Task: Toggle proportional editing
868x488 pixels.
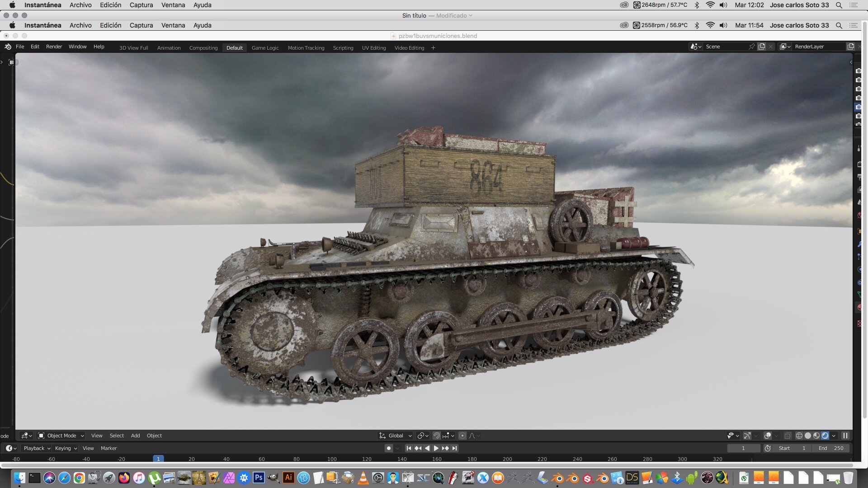Action: tap(462, 436)
